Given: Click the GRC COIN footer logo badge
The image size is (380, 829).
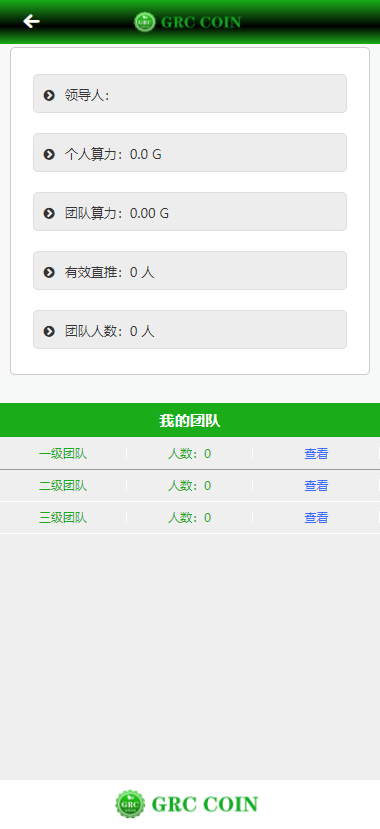Looking at the screenshot, I should pos(130,804).
